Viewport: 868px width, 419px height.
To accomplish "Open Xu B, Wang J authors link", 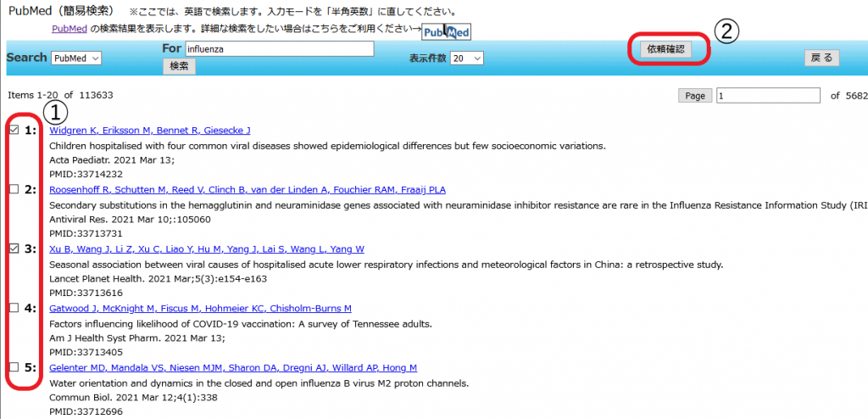I will point(207,249).
